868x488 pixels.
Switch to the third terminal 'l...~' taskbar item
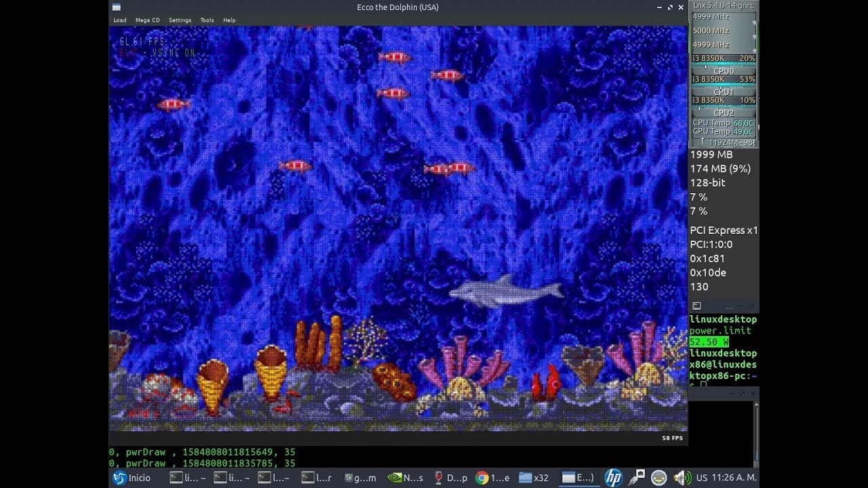(x=275, y=478)
